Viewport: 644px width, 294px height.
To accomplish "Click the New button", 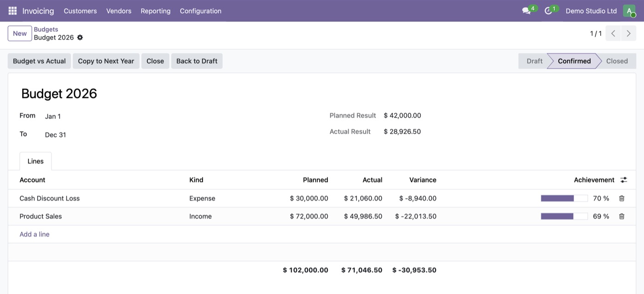I will click(20, 34).
